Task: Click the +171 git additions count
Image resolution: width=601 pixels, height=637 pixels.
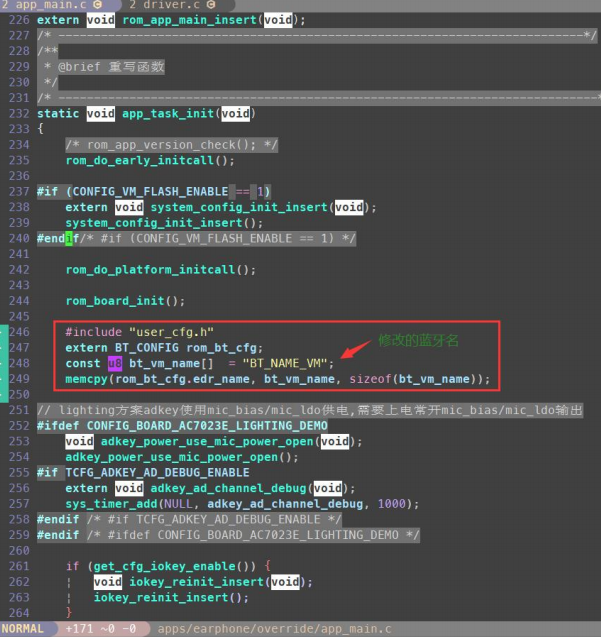Action: click(80, 628)
